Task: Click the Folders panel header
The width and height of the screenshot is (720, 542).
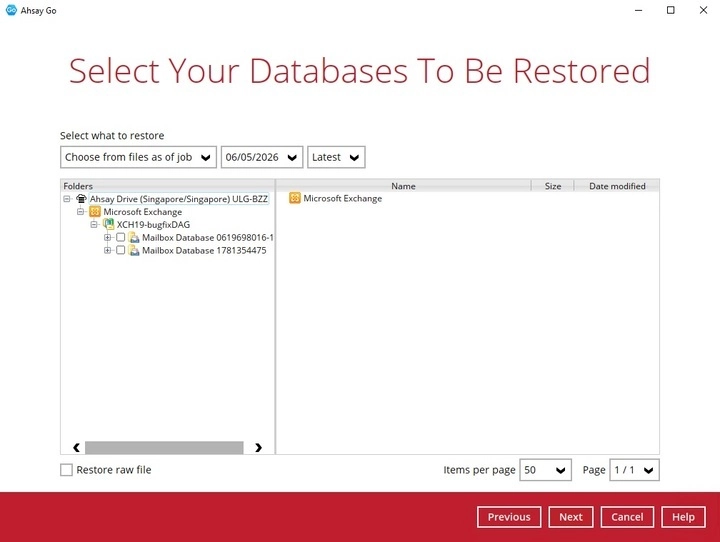Action: (168, 186)
